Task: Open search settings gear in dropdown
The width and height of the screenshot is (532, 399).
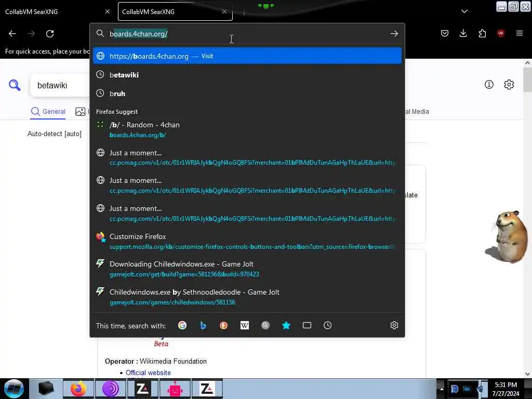Action: click(394, 325)
